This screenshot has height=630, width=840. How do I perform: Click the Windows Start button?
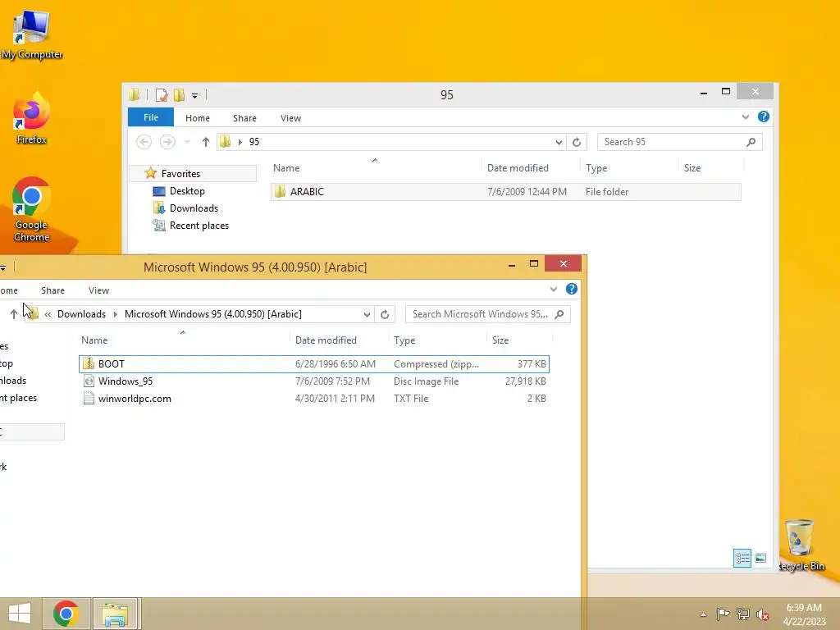tap(20, 614)
